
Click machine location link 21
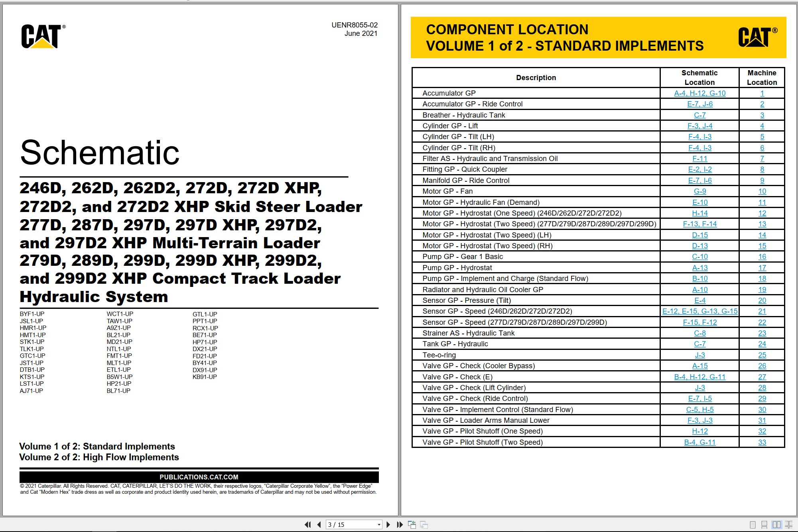click(762, 311)
